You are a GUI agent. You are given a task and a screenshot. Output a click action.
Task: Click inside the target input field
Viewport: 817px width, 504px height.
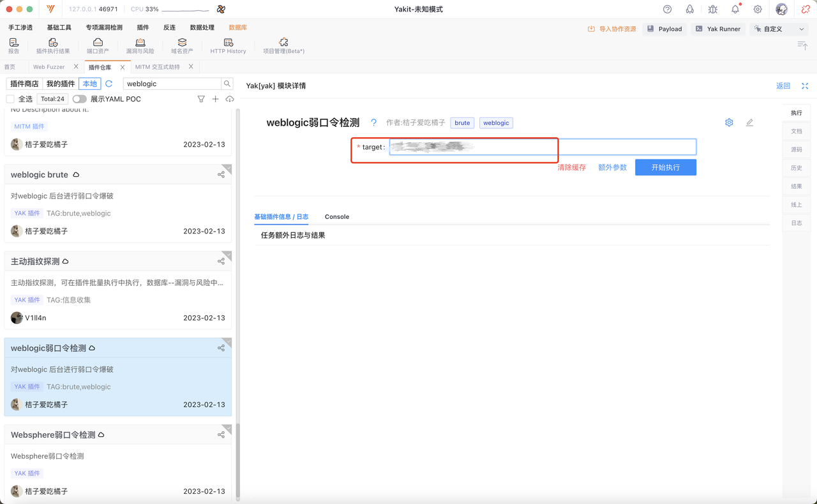(543, 147)
